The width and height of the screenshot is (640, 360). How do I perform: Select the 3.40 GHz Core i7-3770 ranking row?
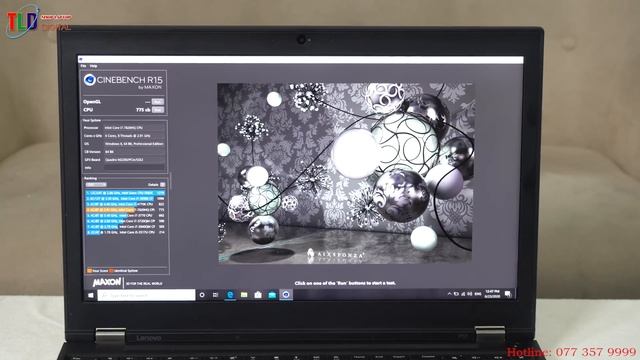click(x=125, y=215)
